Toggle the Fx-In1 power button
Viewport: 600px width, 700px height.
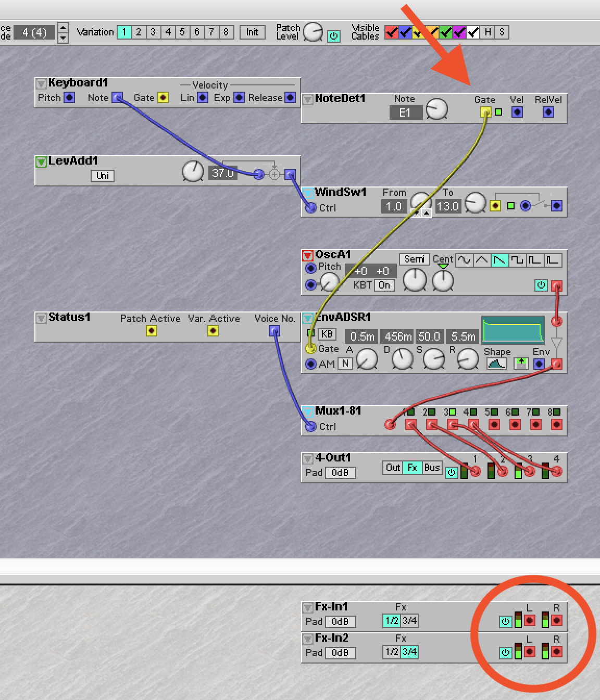[505, 621]
